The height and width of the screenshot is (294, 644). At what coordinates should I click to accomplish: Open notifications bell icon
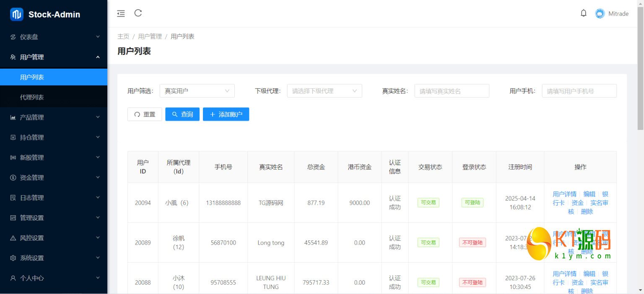point(583,13)
